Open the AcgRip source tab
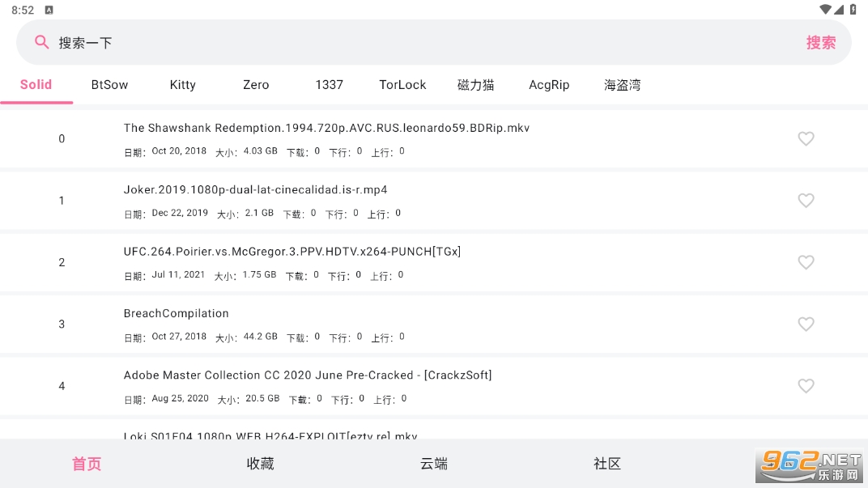The width and height of the screenshot is (868, 488). 549,85
